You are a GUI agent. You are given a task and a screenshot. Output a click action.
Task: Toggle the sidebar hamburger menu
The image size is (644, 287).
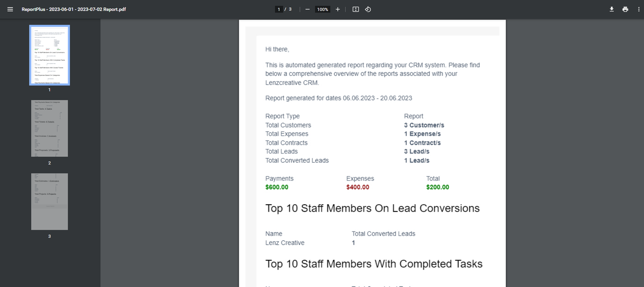point(10,9)
